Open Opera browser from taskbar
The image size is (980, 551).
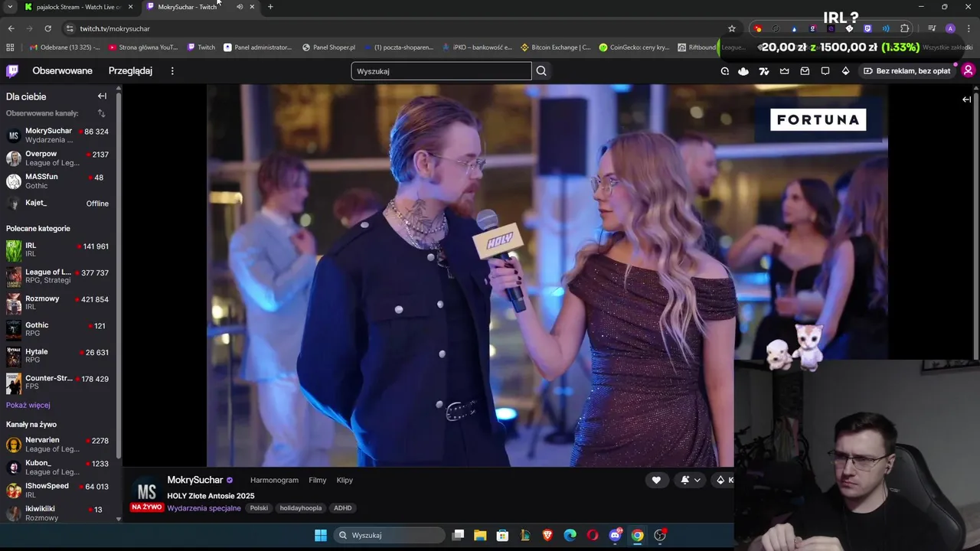tap(593, 535)
